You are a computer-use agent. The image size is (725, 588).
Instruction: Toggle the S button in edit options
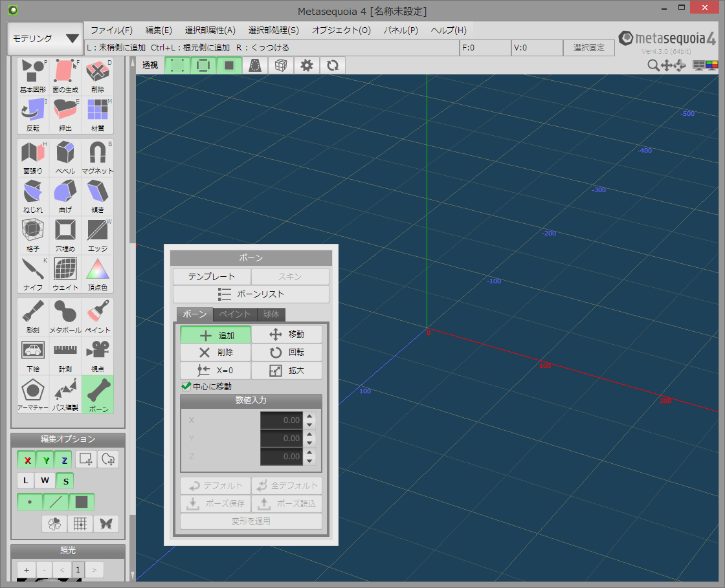point(65,481)
